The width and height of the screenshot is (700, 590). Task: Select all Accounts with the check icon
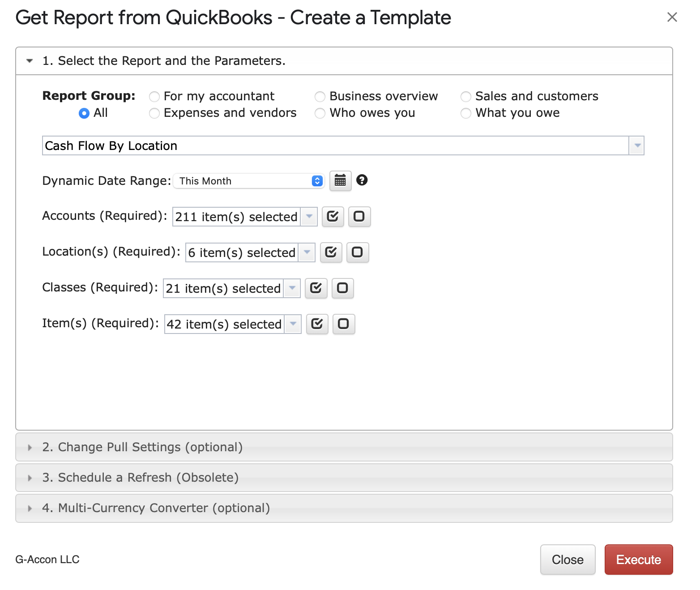click(x=333, y=217)
